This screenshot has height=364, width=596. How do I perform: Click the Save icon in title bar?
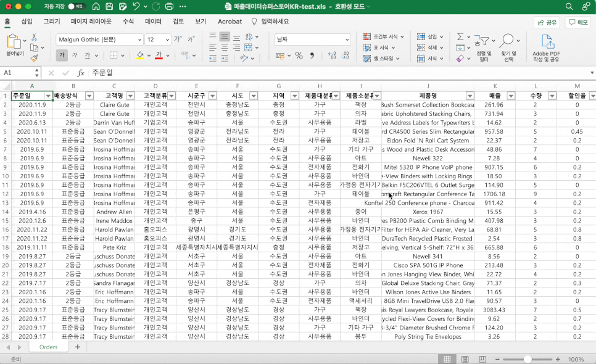(109, 6)
